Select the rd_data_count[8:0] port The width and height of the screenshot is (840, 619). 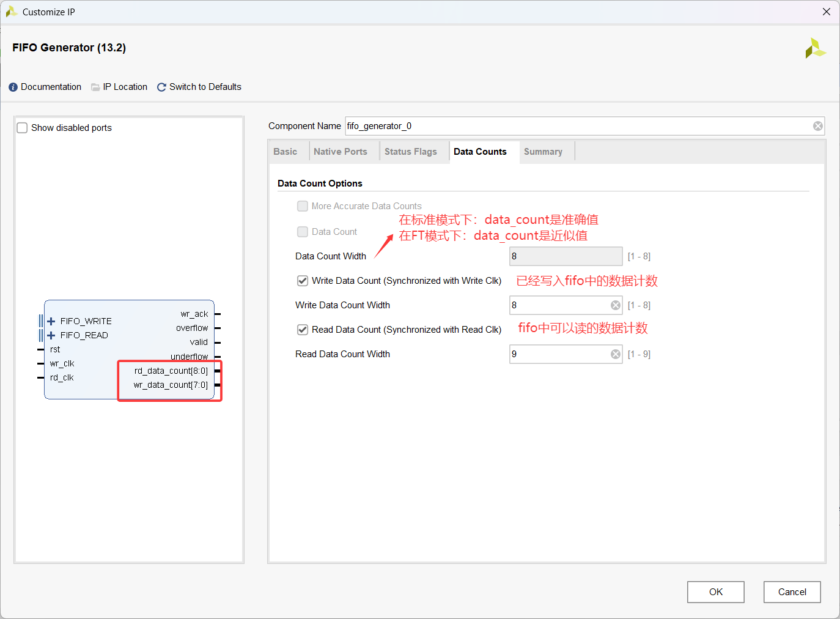coord(171,371)
